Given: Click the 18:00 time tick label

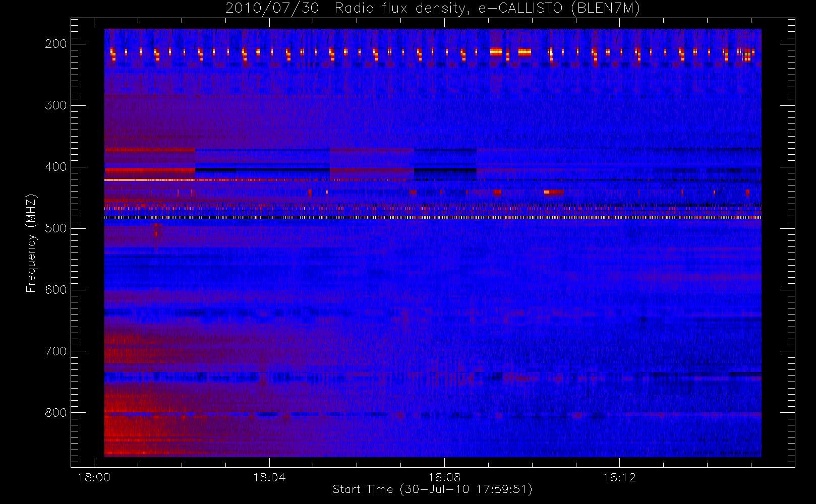Looking at the screenshot, I should 94,477.
